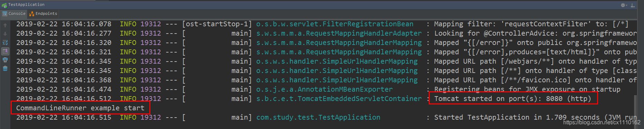Open the gear settings dropdown
This screenshot has width=644, height=129.
pyautogui.click(x=624, y=5)
